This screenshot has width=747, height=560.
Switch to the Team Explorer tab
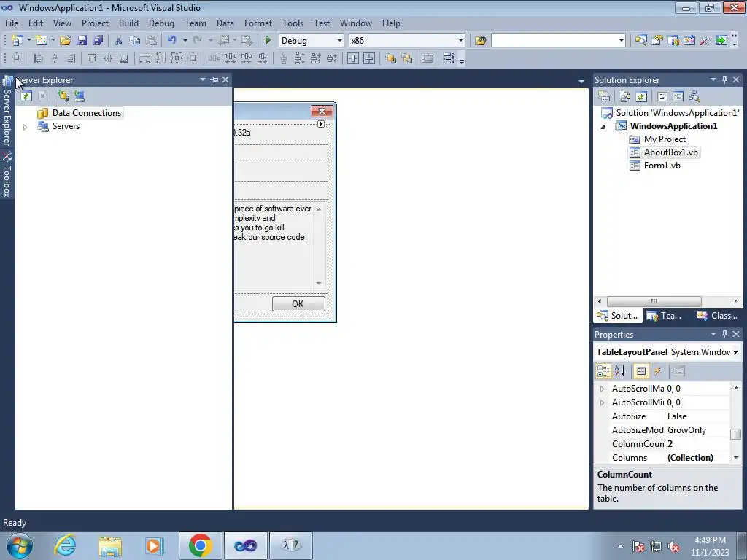665,315
